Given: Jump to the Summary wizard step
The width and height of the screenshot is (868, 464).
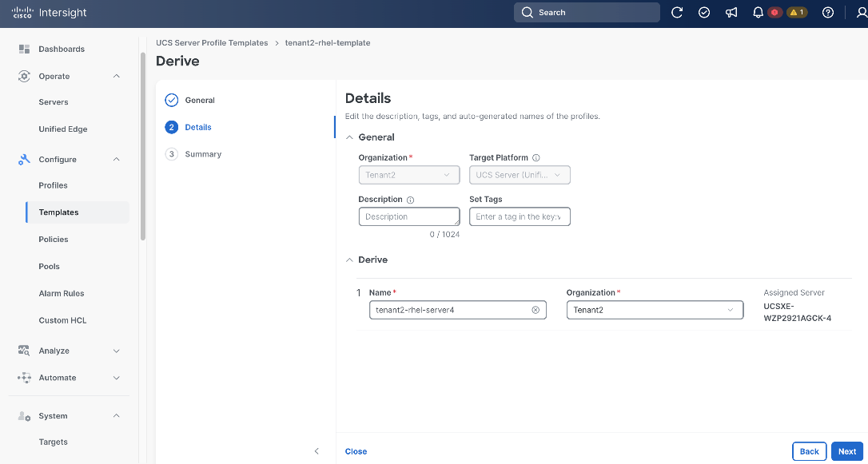Looking at the screenshot, I should (203, 154).
